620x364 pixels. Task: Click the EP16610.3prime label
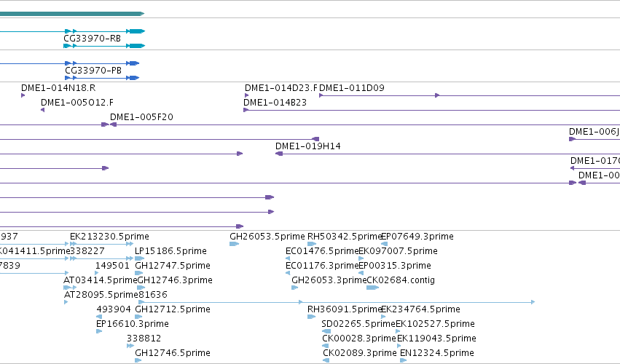pos(133,324)
